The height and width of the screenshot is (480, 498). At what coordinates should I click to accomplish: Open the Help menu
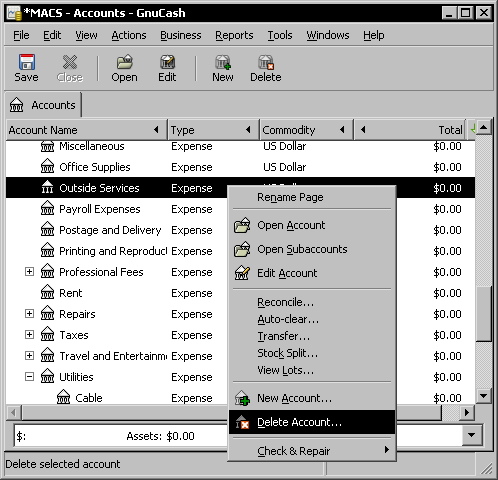pyautogui.click(x=374, y=35)
